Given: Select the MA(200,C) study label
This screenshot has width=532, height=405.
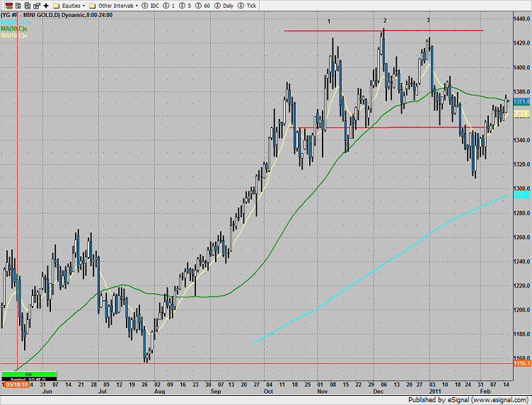Looking at the screenshot, I should [16, 22].
